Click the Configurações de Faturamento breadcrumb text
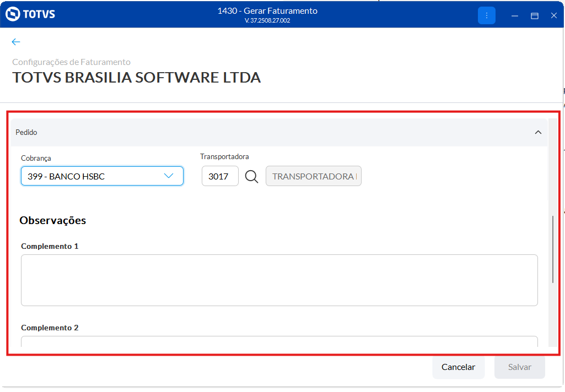565x392 pixels. pos(71,62)
